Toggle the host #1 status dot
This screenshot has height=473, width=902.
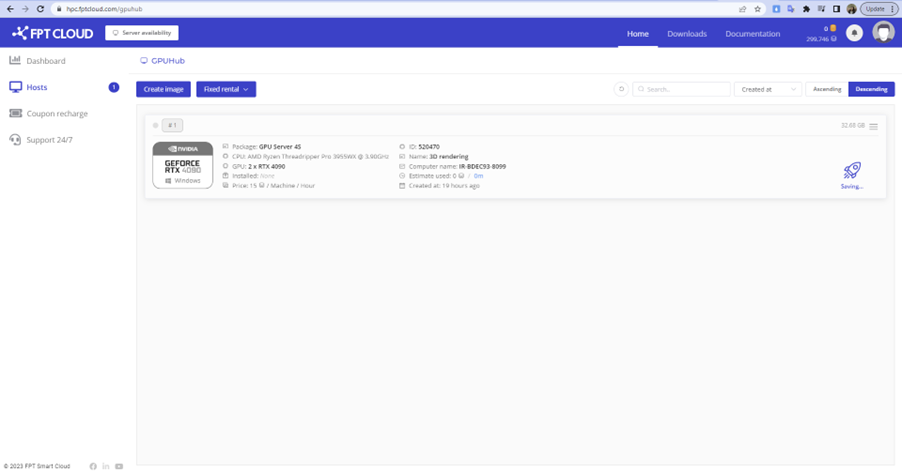point(155,125)
